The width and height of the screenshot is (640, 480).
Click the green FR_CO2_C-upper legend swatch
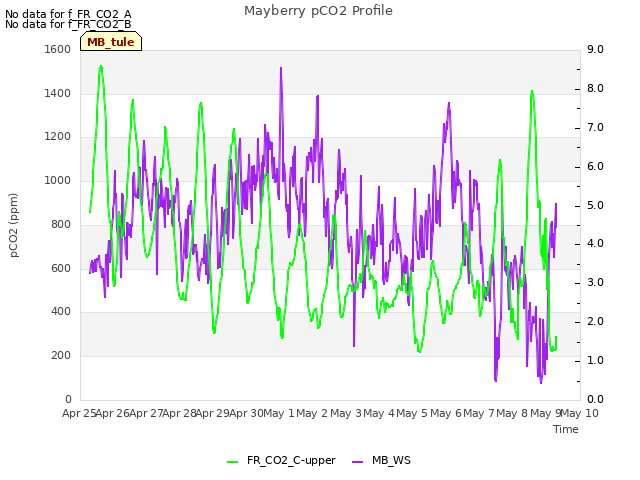tap(233, 461)
